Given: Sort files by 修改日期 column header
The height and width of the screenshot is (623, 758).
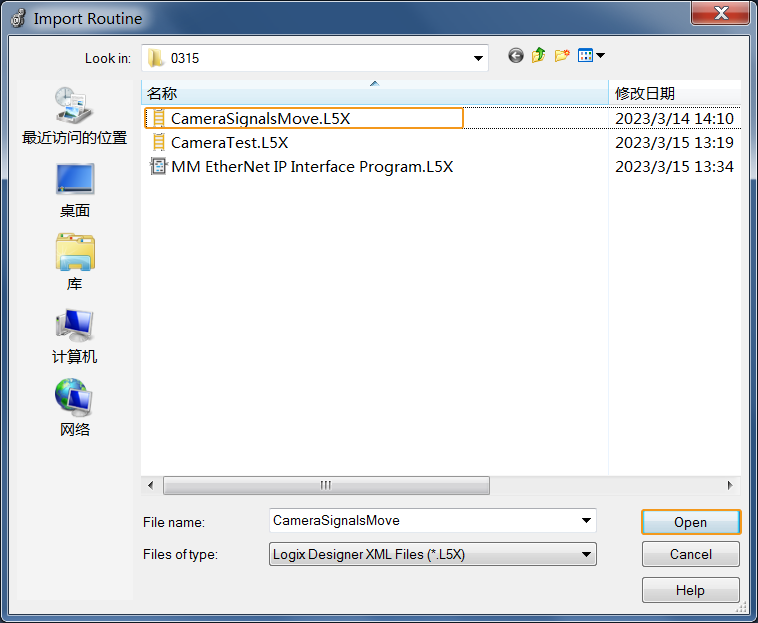Looking at the screenshot, I should (674, 93).
